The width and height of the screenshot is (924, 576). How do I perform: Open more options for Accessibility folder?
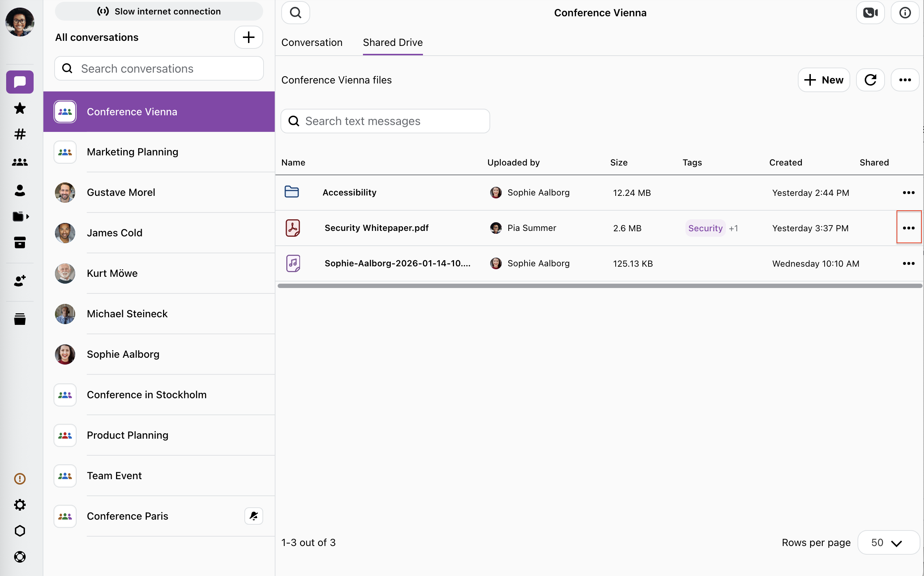click(909, 192)
